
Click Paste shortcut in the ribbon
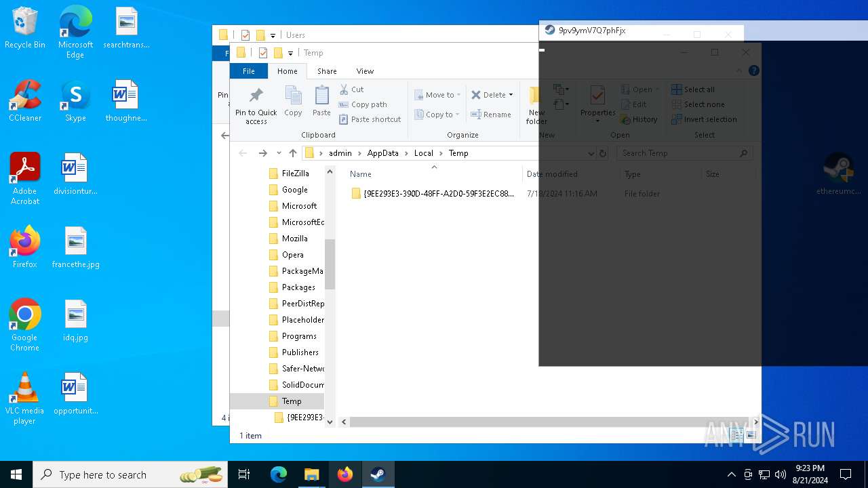[370, 119]
